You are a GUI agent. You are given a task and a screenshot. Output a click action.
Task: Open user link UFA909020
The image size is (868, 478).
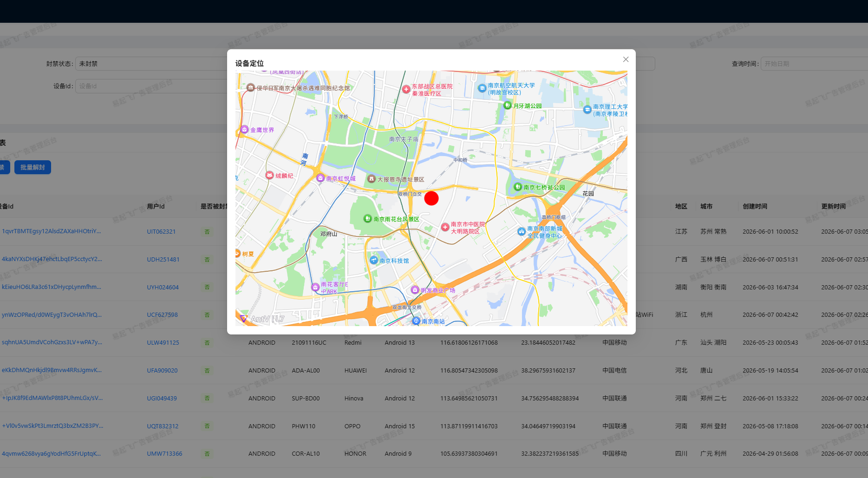click(x=162, y=370)
